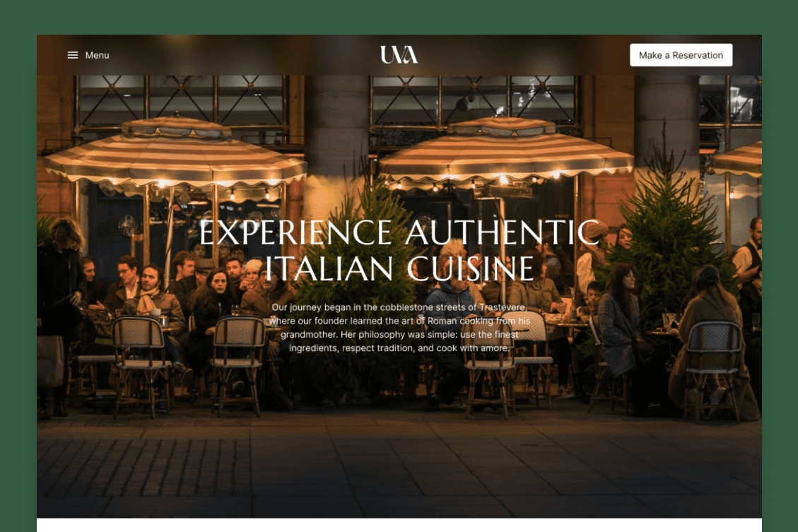This screenshot has height=532, width=798.
Task: Select the word 'Trastevere' in the paragraph
Action: click(x=502, y=307)
